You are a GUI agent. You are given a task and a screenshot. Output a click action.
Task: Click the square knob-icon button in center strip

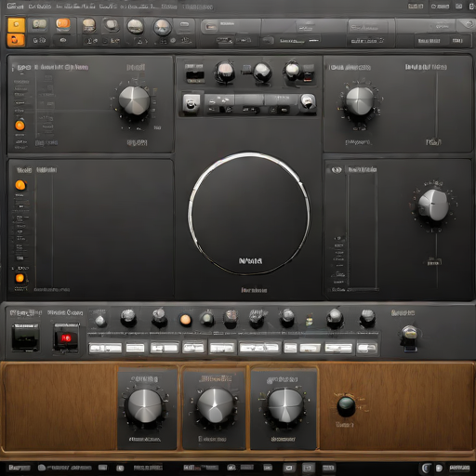click(x=191, y=103)
